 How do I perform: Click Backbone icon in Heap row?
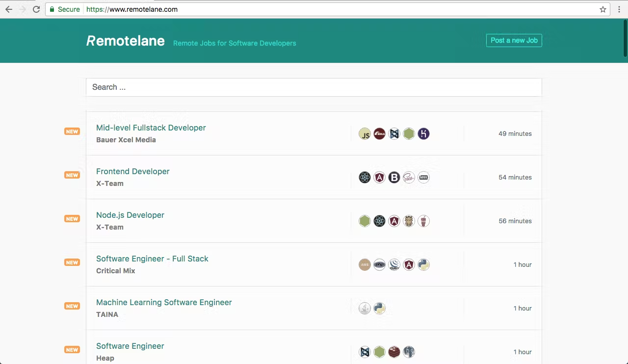pyautogui.click(x=365, y=352)
